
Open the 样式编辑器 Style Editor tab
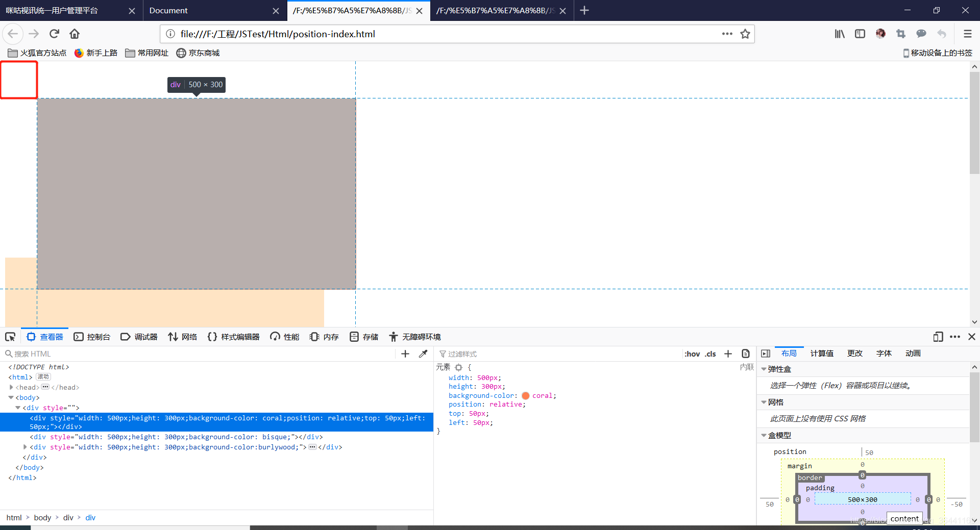(233, 337)
